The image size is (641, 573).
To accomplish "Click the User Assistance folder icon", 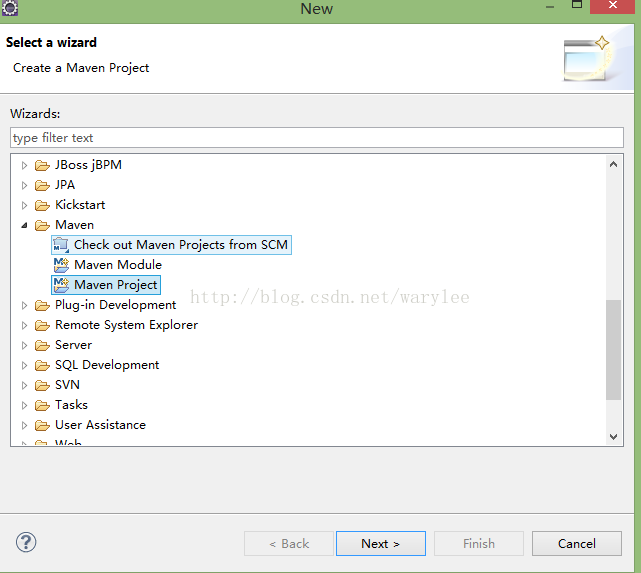I will pos(42,425).
